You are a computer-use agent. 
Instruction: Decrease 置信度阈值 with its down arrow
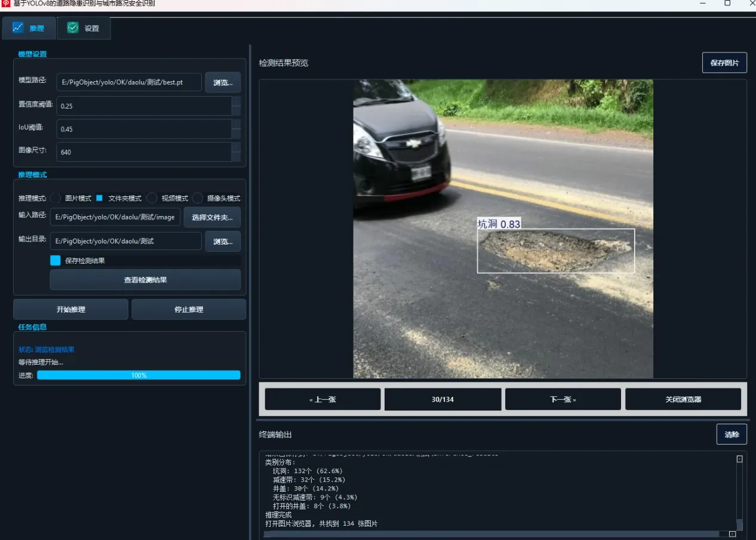pos(236,110)
